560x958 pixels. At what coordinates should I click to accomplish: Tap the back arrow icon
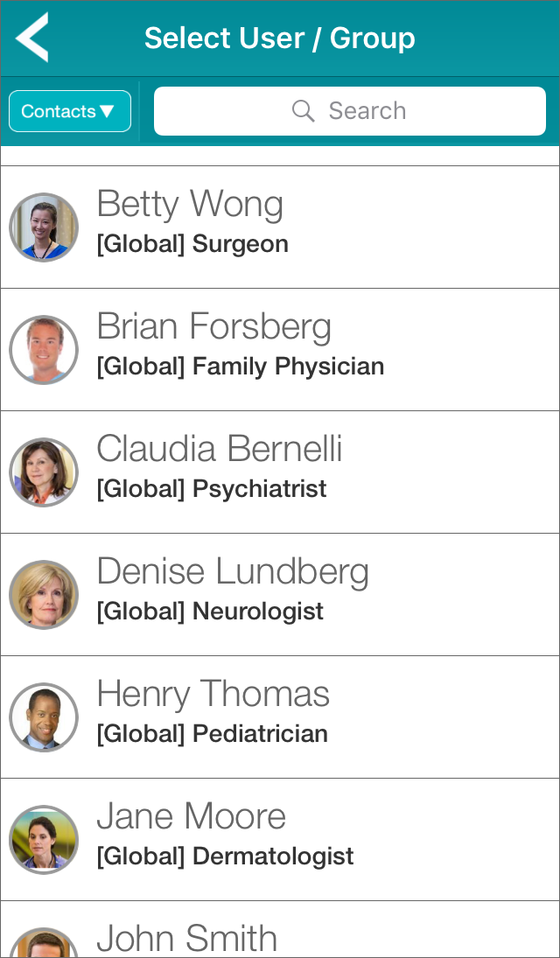pyautogui.click(x=32, y=38)
